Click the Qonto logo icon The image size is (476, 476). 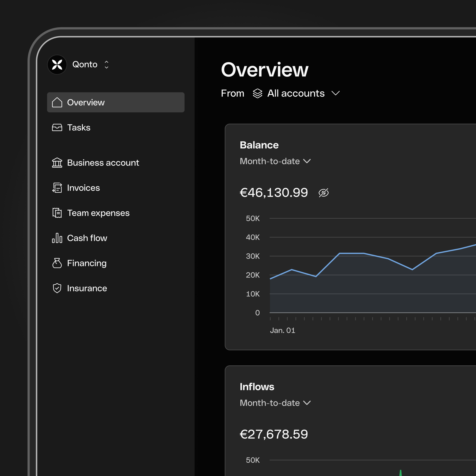point(57,65)
